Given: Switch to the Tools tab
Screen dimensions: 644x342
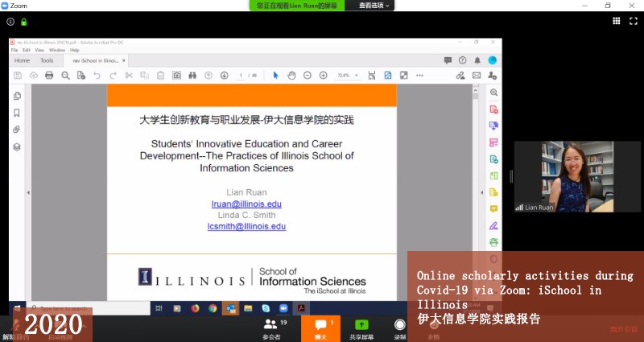Looking at the screenshot, I should click(47, 60).
